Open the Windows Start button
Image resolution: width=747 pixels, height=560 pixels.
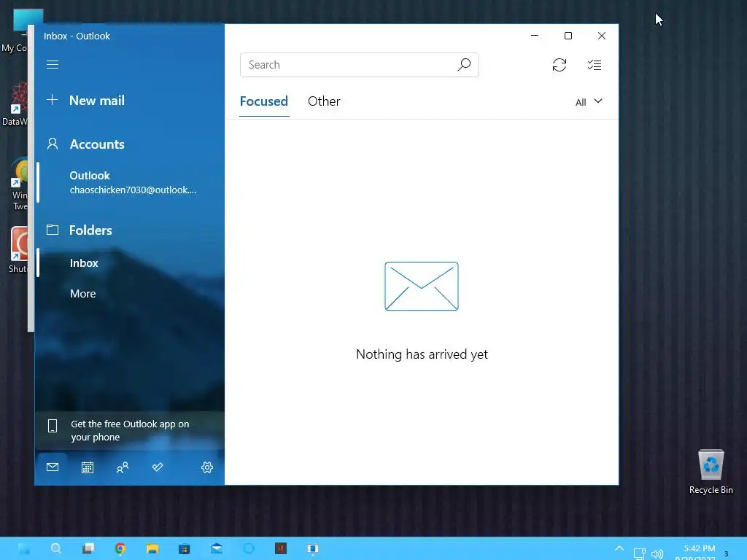click(24, 548)
